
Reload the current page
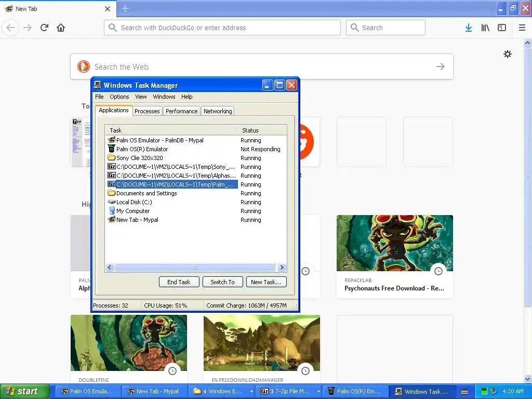44,28
